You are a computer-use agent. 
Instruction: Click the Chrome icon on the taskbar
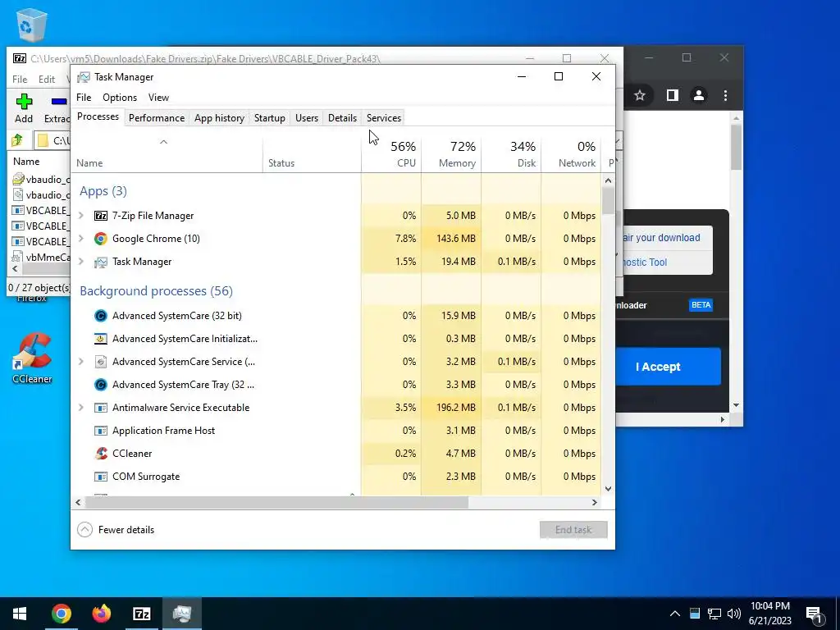61,614
